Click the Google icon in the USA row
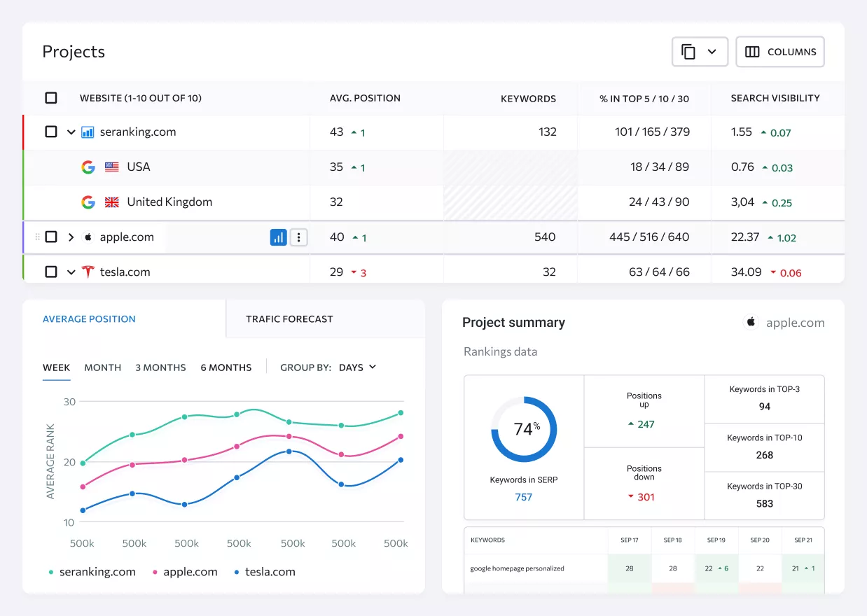This screenshot has height=616, width=867. click(x=88, y=167)
